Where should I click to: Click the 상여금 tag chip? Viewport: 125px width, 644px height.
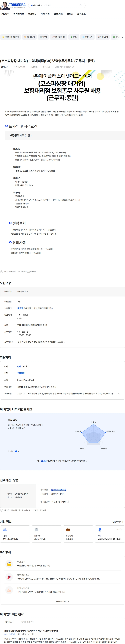pos(74,37)
